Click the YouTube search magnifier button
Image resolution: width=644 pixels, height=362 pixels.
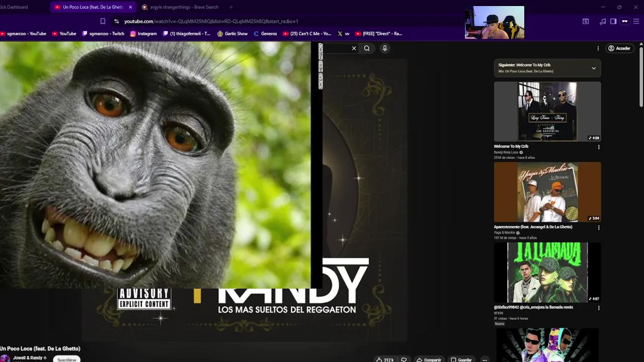(x=367, y=48)
